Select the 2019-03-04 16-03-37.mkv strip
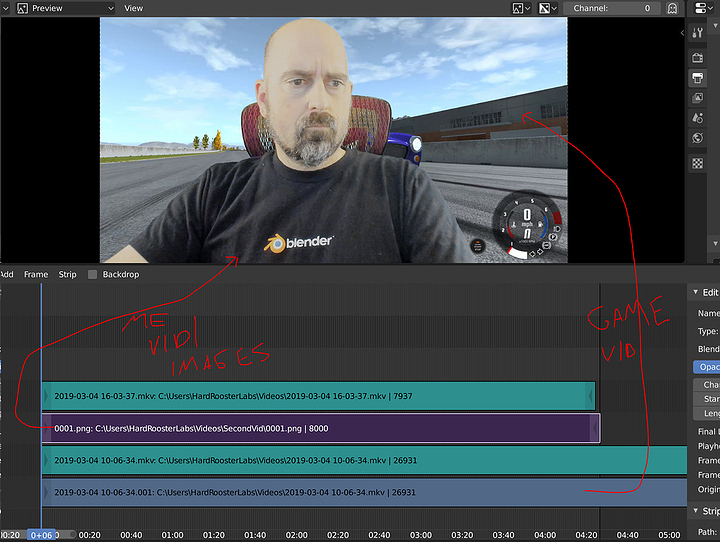720x542 pixels. click(320, 396)
